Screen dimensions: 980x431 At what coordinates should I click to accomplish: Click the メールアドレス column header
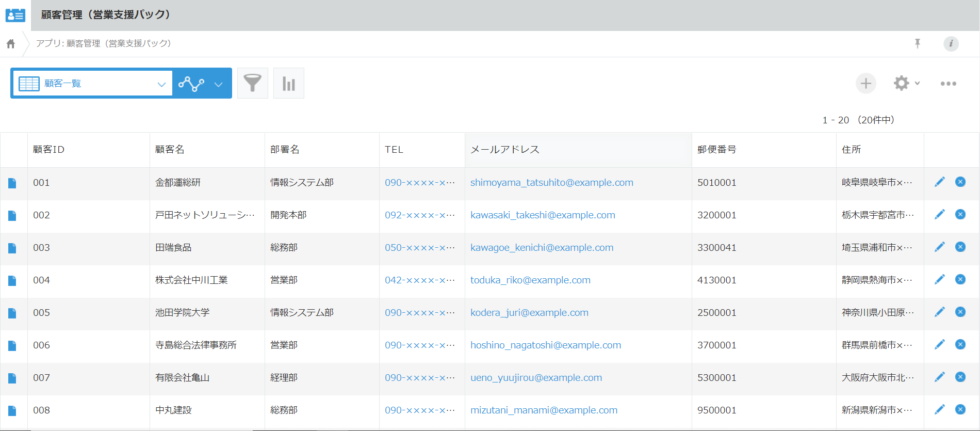click(x=504, y=150)
